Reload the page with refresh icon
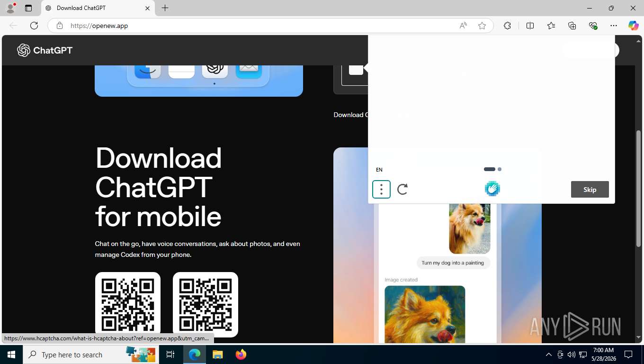Viewport: 644px width, 364px height. [x=34, y=26]
